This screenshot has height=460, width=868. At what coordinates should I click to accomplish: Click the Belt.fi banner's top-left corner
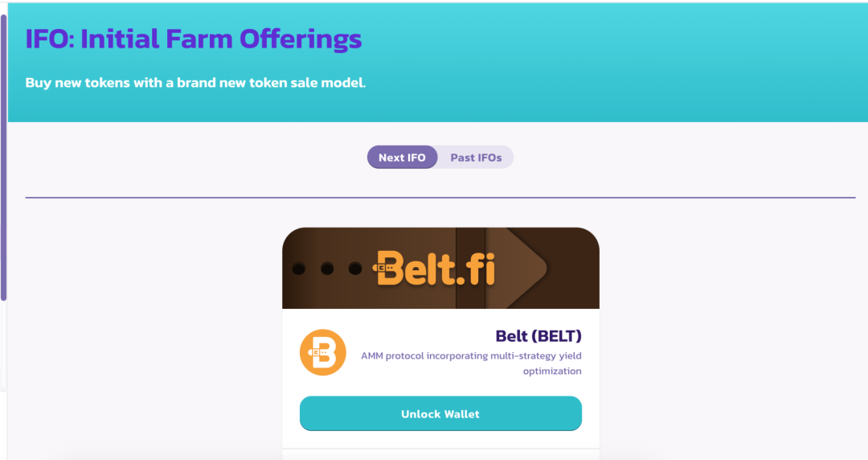click(x=290, y=234)
